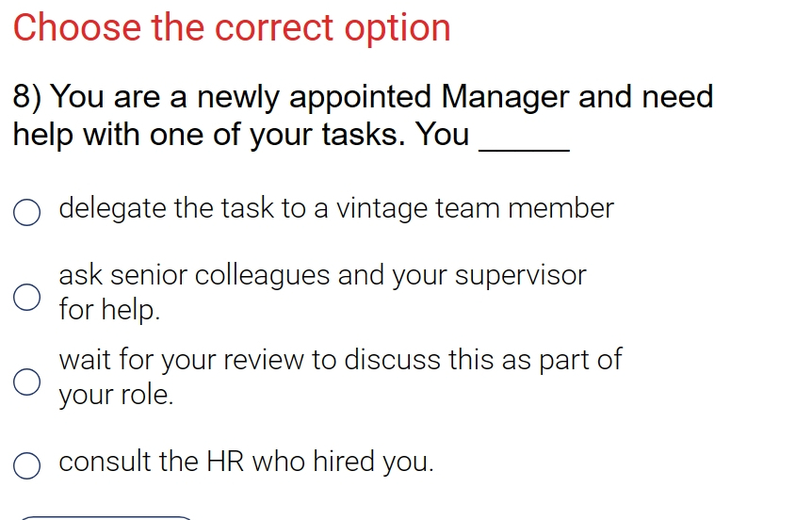Click the 'for help.' continuation line
This screenshot has height=520, width=812.
point(109,310)
